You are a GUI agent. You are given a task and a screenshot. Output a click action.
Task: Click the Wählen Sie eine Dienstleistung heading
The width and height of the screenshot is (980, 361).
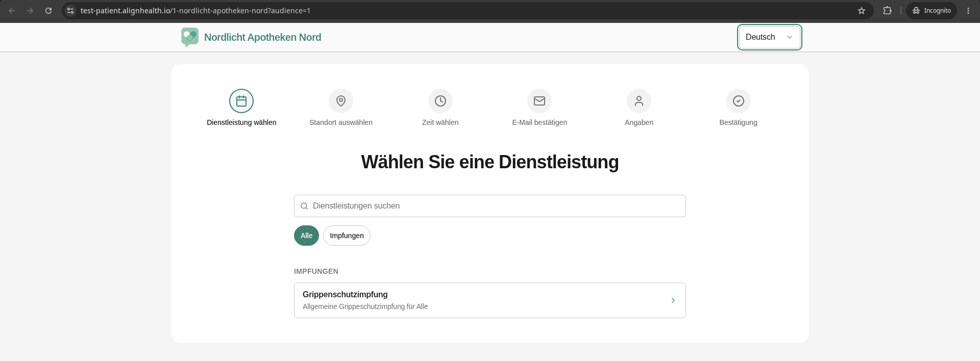[x=490, y=162]
